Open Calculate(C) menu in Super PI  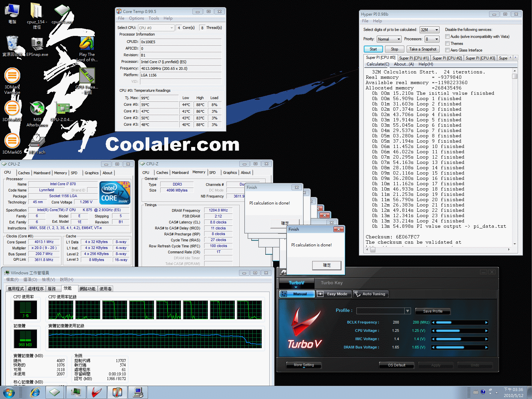(378, 64)
